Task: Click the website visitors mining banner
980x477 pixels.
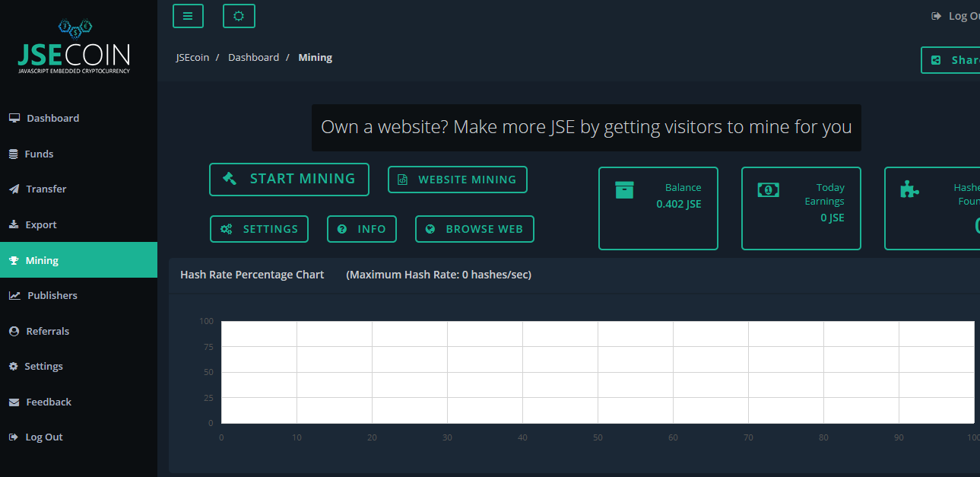Action: (x=586, y=127)
